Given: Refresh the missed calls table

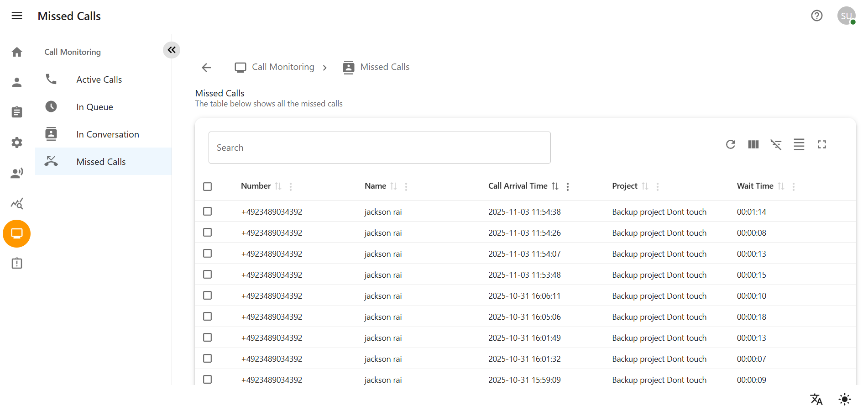Looking at the screenshot, I should click(730, 144).
